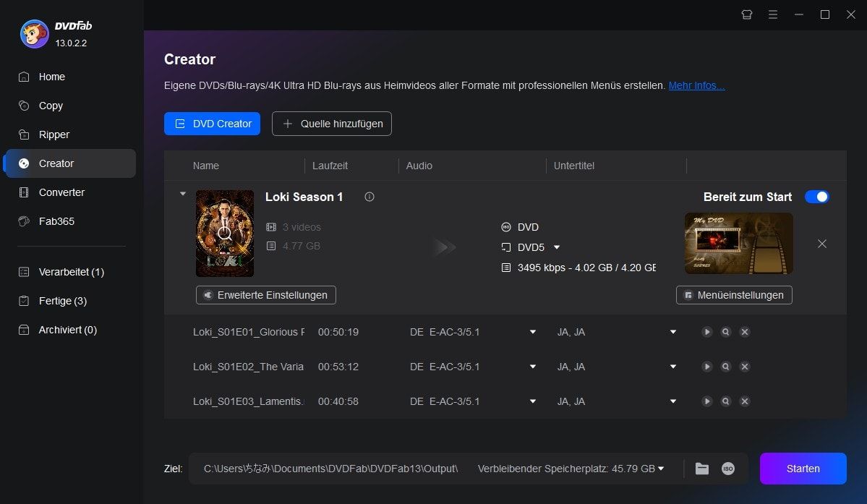Remove Loki_S01E02 from the list
The width and height of the screenshot is (867, 504).
(x=745, y=367)
